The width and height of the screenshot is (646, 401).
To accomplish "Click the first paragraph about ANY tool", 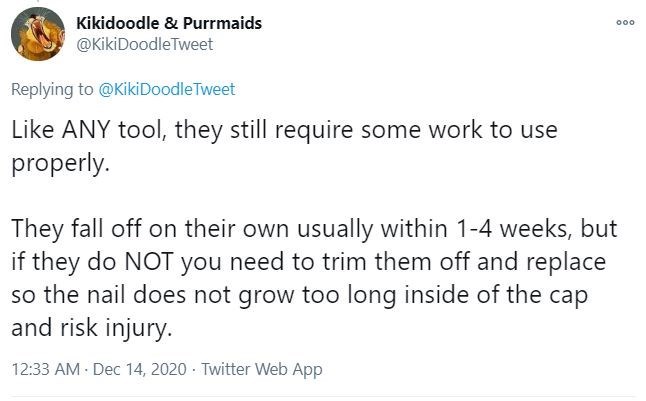I will coord(284,146).
